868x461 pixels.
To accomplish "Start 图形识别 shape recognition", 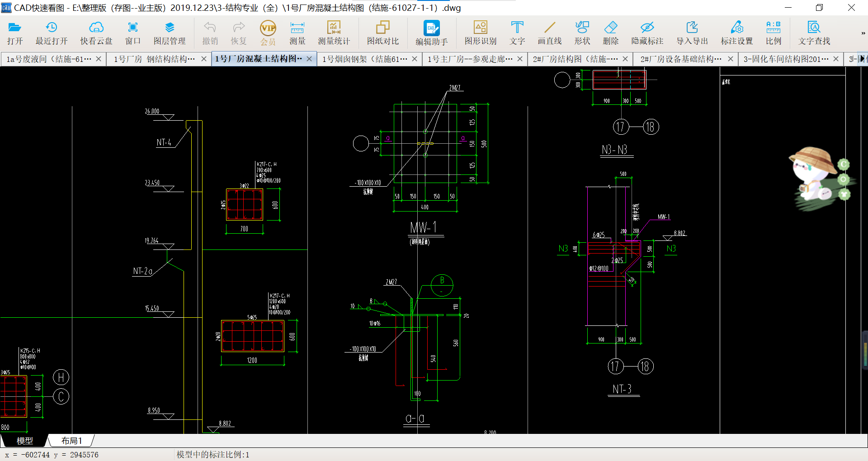I will pos(481,33).
